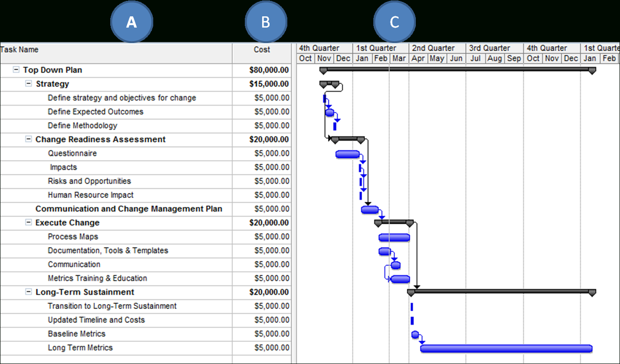Select the 'Impacts' task name
This screenshot has height=364, width=620.
pyautogui.click(x=64, y=167)
